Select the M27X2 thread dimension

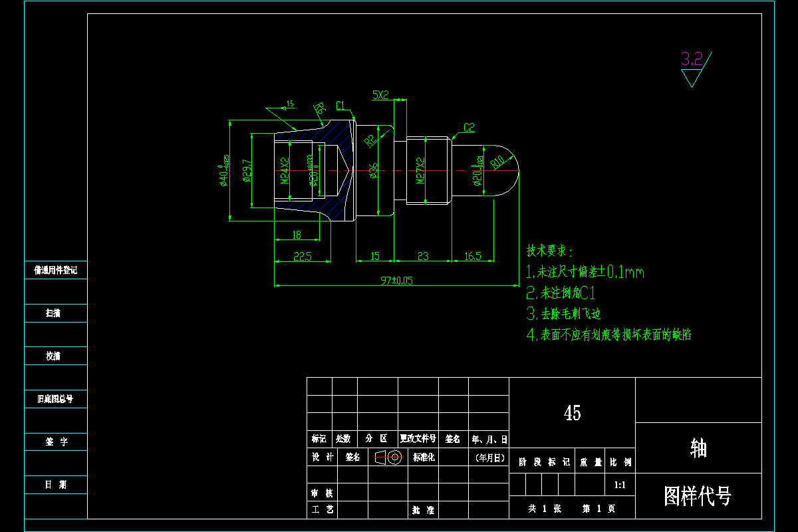[420, 171]
